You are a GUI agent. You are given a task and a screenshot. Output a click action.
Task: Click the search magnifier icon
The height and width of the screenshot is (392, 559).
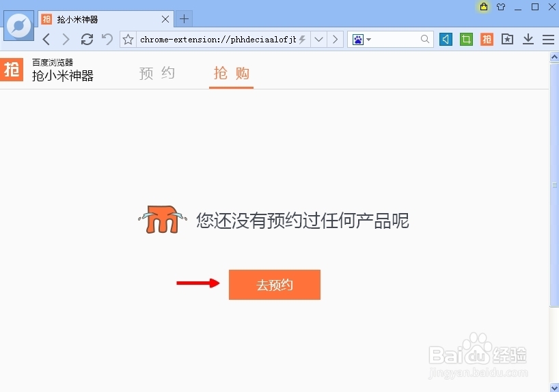point(424,39)
